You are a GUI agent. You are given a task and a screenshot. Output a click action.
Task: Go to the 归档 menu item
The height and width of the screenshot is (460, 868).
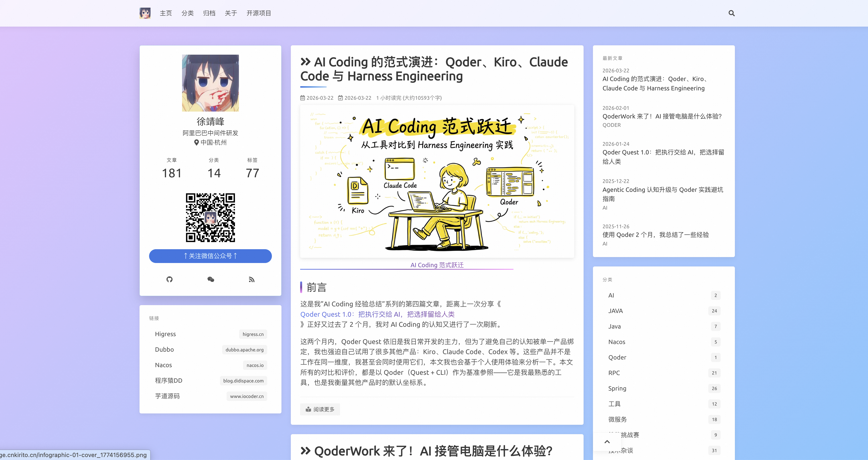click(209, 13)
